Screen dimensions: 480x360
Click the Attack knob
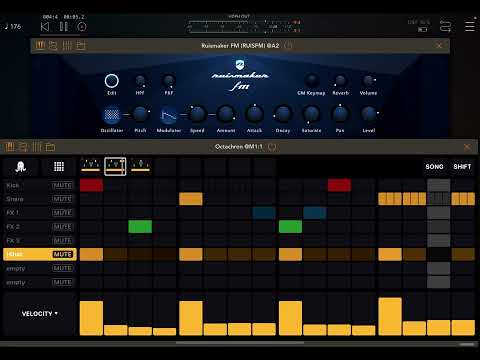click(x=254, y=114)
